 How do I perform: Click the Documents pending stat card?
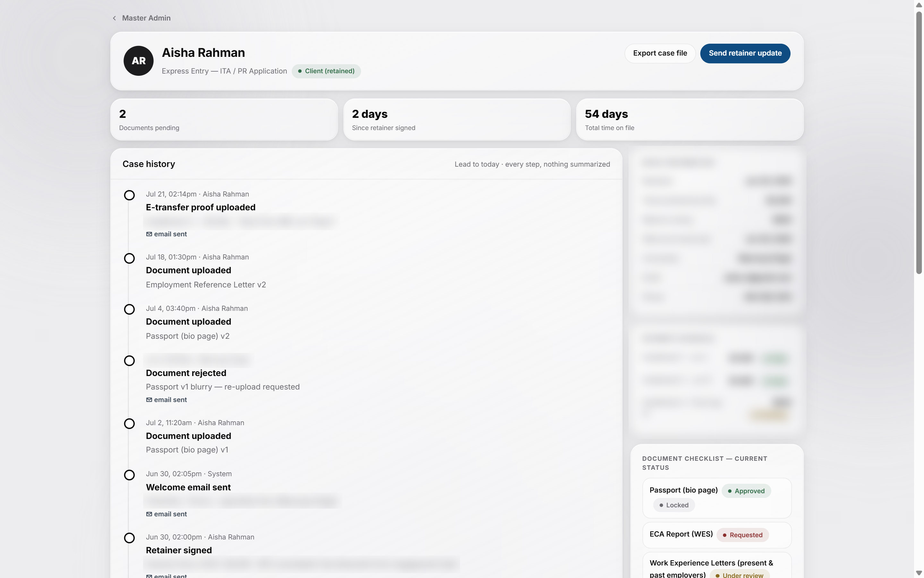(224, 120)
